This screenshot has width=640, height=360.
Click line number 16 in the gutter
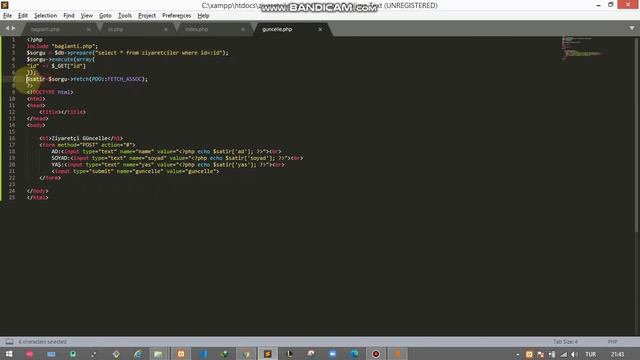tap(12, 138)
